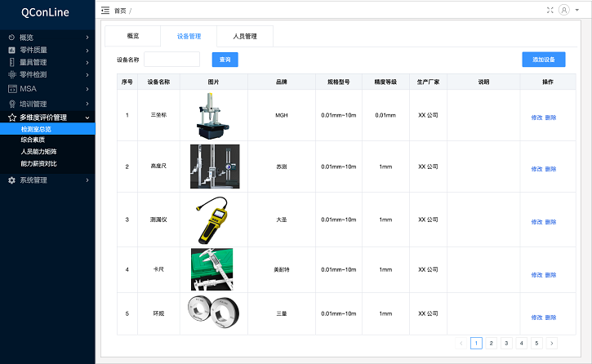Viewport: 592px width, 364px height.
Task: Collapse sidebar with the menu fold icon
Action: point(105,11)
